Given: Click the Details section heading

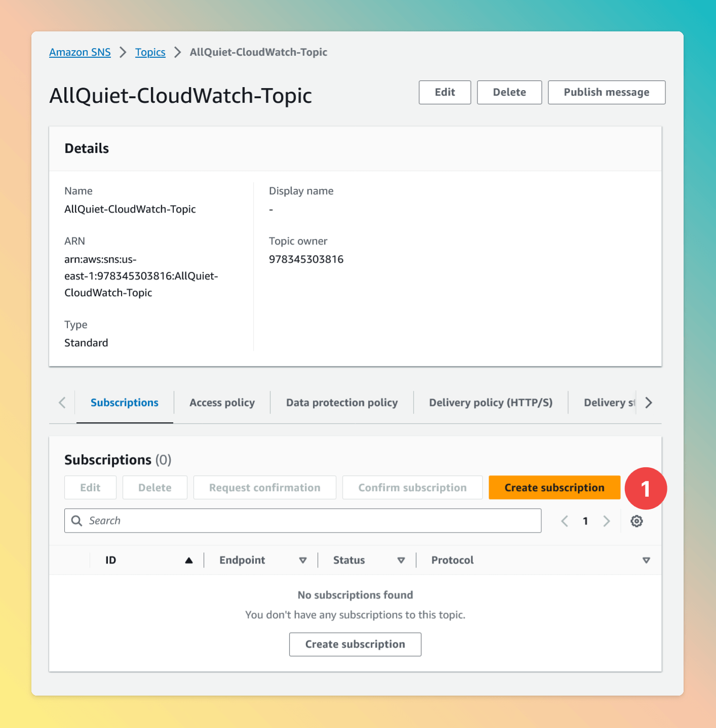Looking at the screenshot, I should click(x=87, y=148).
